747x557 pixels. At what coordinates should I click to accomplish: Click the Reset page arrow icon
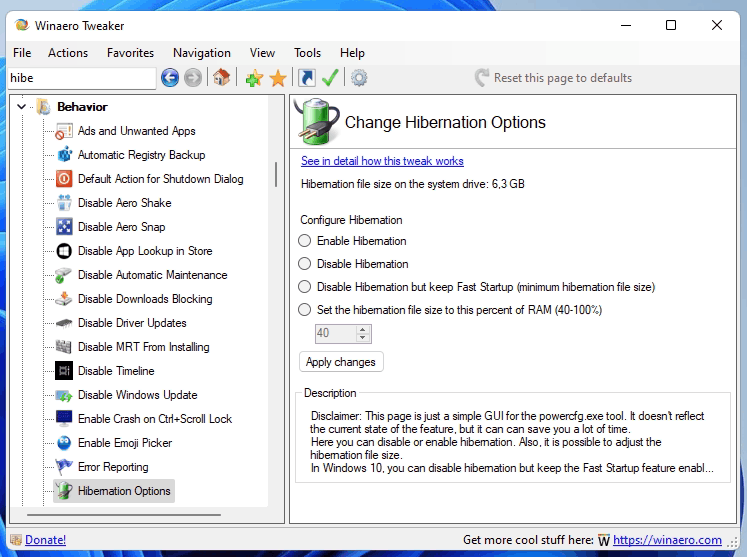coord(482,78)
